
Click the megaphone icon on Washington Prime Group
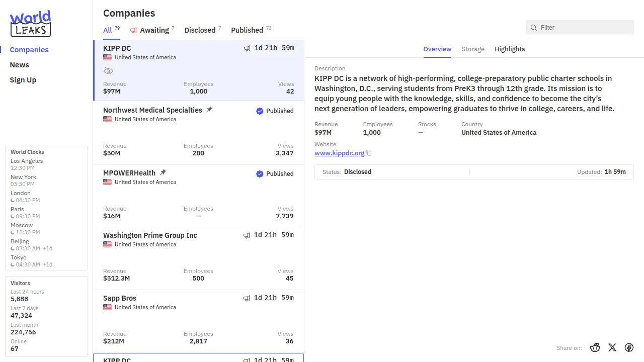point(247,235)
